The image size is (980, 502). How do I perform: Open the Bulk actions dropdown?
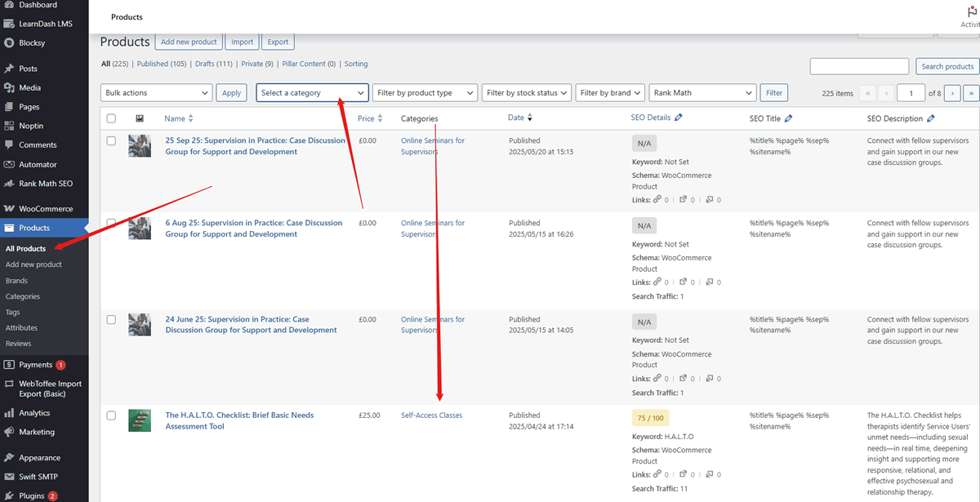(156, 93)
